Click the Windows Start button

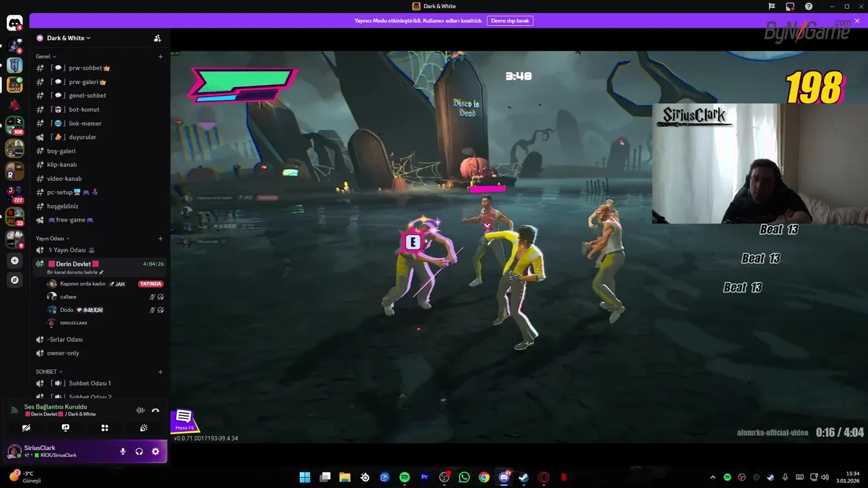305,477
